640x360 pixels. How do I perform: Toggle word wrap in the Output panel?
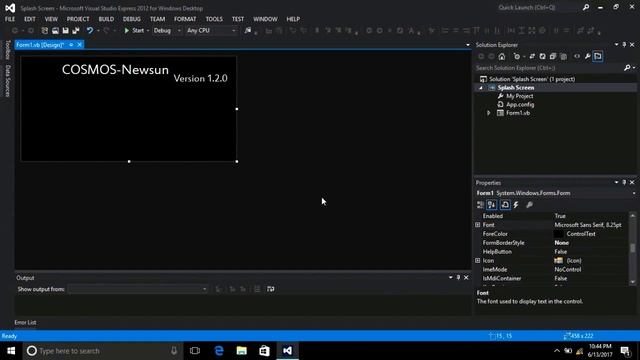coord(271,289)
